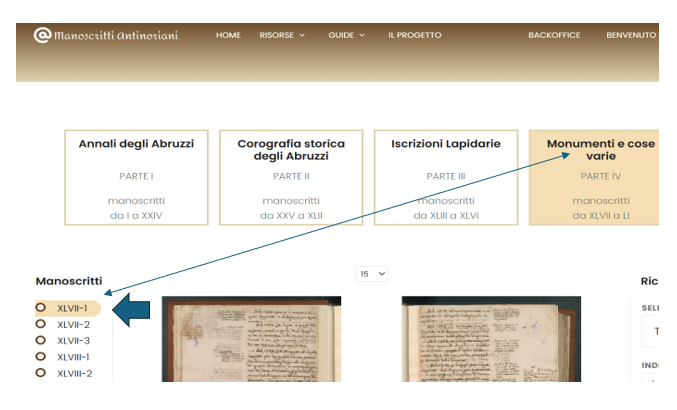The image size is (677, 410).
Task: Open IL PROGETTO menu item
Action: tap(414, 35)
